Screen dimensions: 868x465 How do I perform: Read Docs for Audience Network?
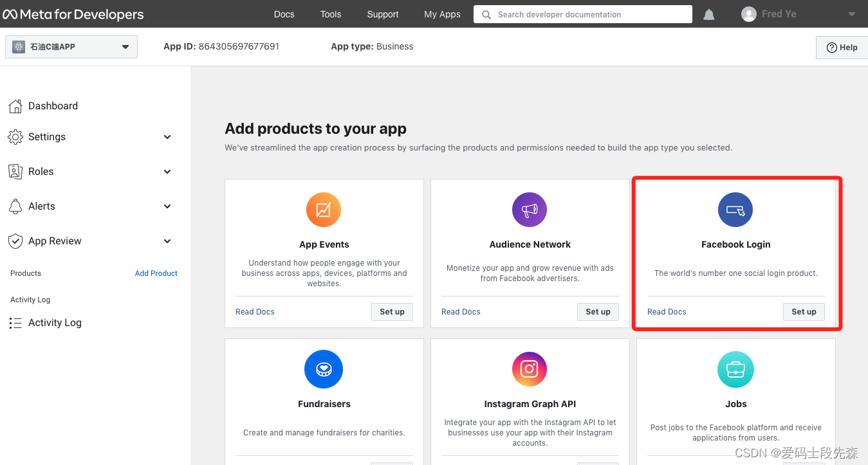click(x=461, y=312)
